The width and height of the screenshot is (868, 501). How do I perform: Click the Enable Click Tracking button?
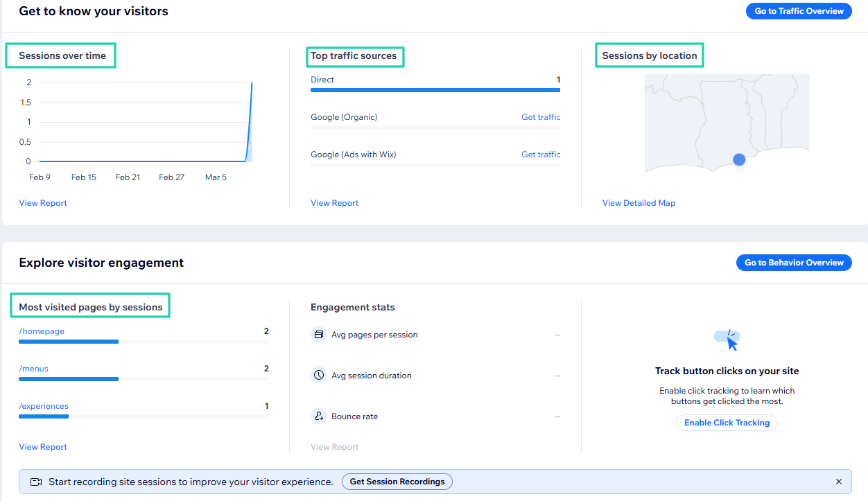[727, 423]
